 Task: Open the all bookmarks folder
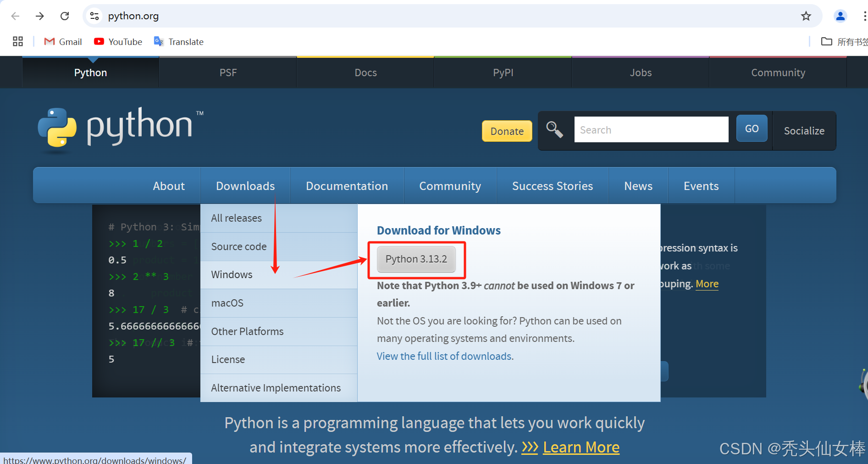tap(844, 42)
